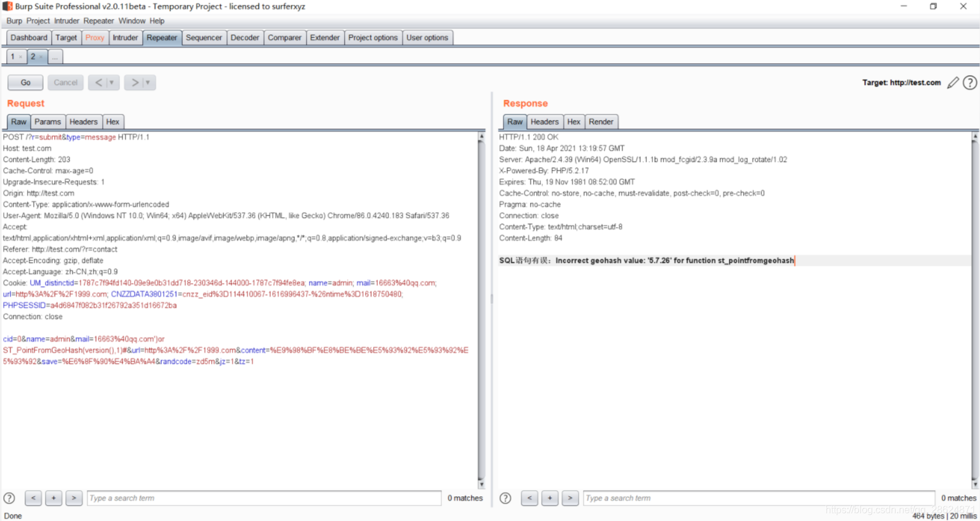Show the response Hex view
The width and height of the screenshot is (980, 521).
[x=574, y=122]
